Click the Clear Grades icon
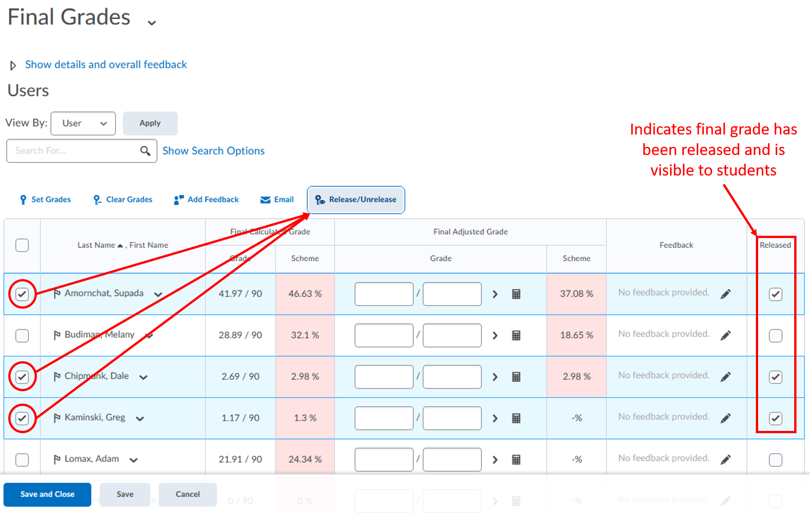The image size is (812, 513). point(96,199)
